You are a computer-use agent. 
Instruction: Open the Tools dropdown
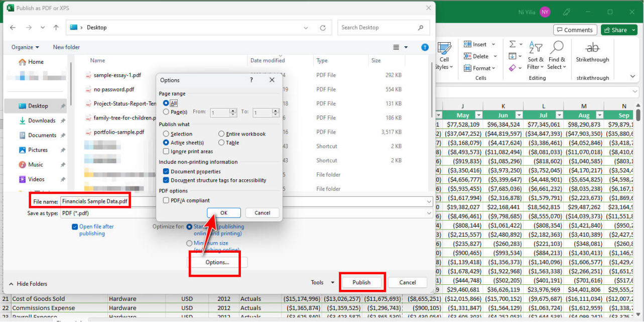(322, 282)
